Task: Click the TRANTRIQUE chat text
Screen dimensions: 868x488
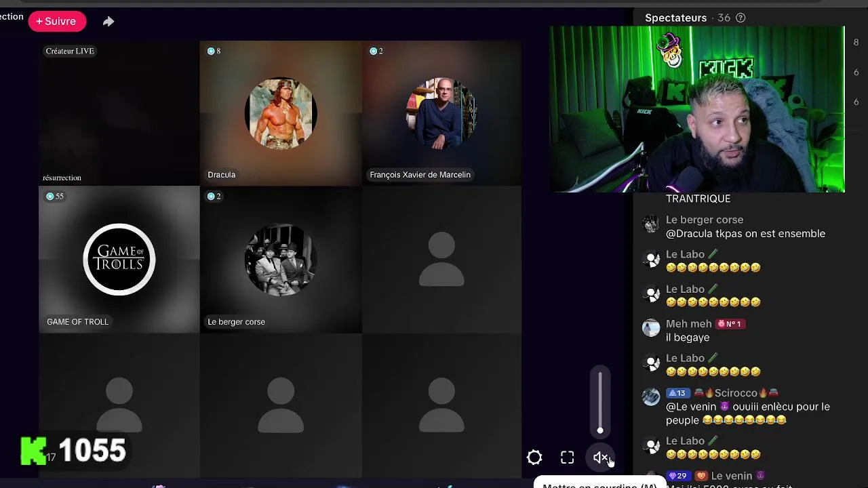Action: (698, 199)
